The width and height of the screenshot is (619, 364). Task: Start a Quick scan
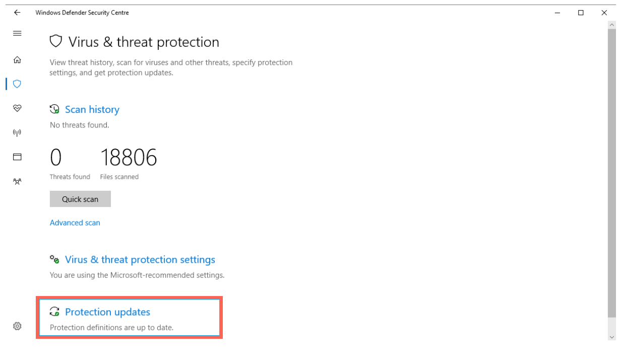(80, 199)
